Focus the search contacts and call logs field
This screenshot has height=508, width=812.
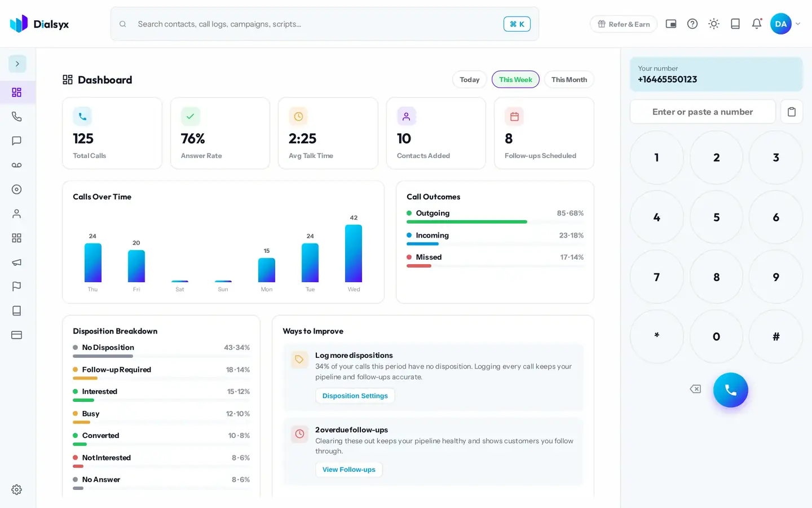click(x=325, y=24)
